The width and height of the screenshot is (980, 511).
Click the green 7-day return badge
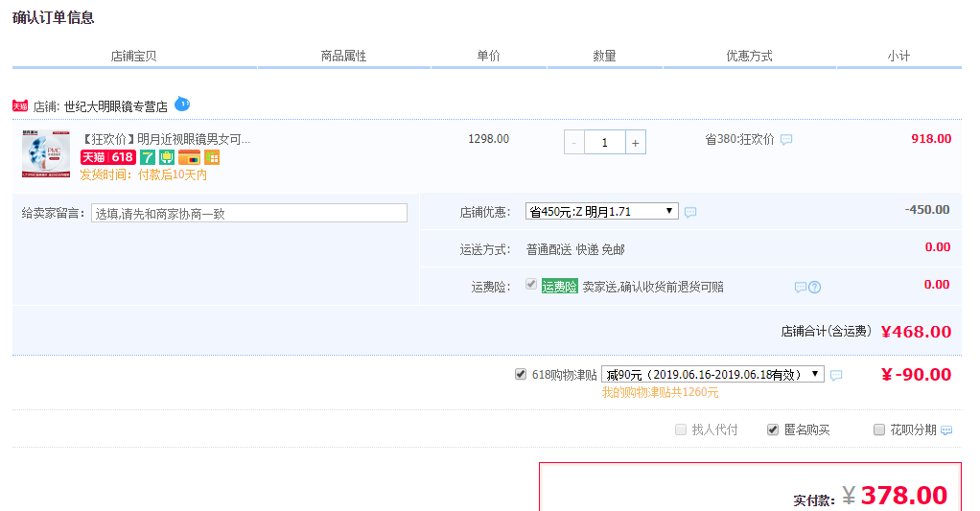pos(147,157)
